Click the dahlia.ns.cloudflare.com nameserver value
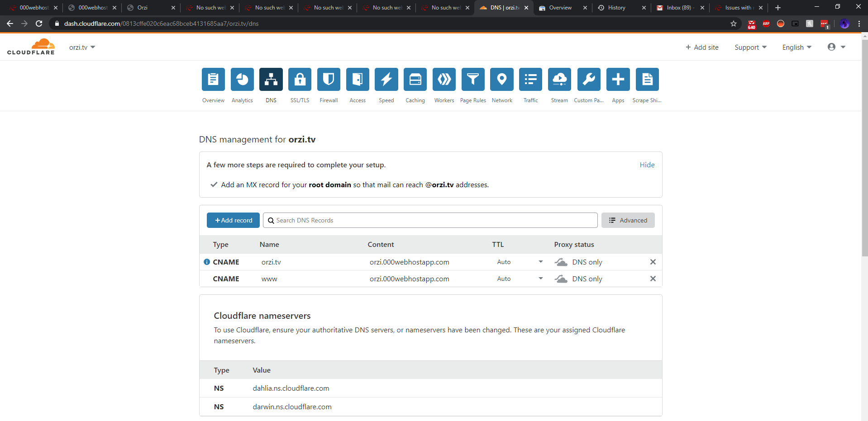This screenshot has height=421, width=868. coord(291,388)
